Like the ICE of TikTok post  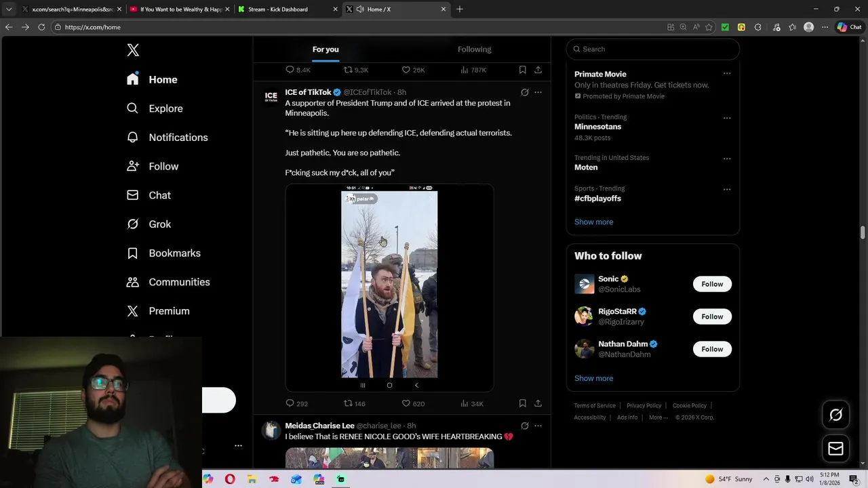point(413,403)
